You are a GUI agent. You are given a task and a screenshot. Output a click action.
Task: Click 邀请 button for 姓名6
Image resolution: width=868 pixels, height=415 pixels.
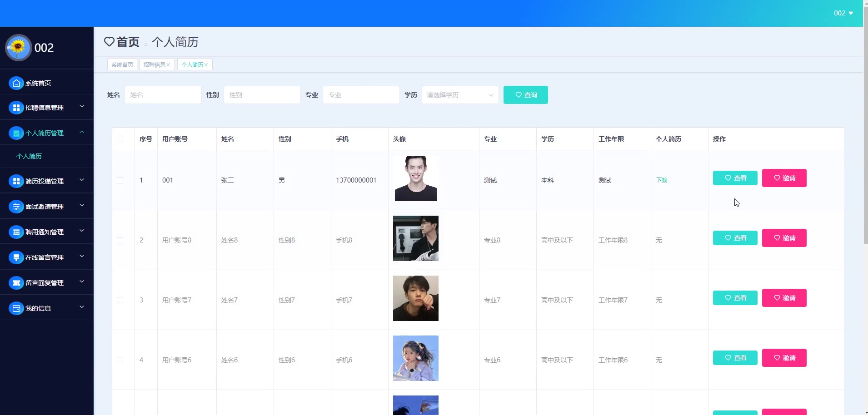784,358
